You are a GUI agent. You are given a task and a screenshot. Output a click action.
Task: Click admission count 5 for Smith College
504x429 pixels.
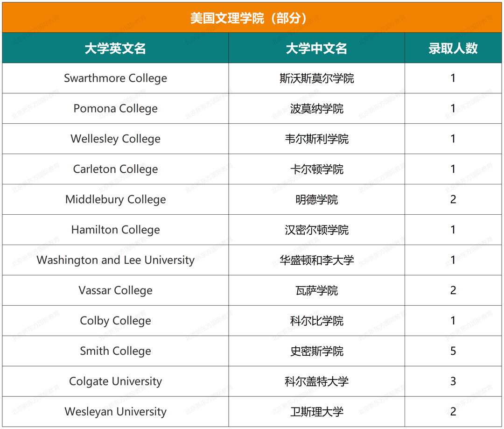click(453, 351)
